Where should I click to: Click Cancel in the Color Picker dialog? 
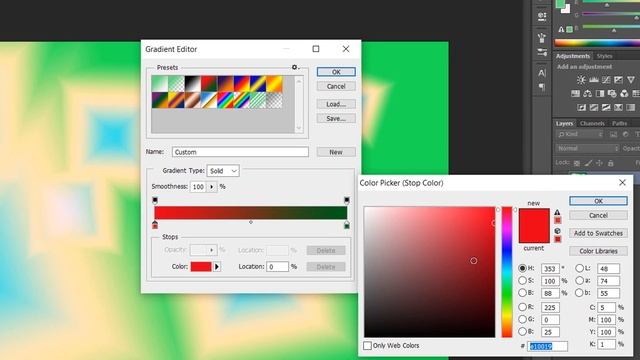click(x=598, y=215)
